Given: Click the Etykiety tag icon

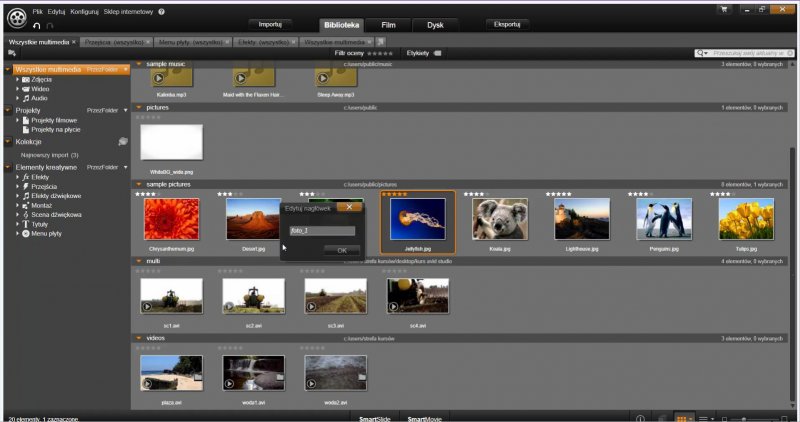Looking at the screenshot, I should click(438, 52).
